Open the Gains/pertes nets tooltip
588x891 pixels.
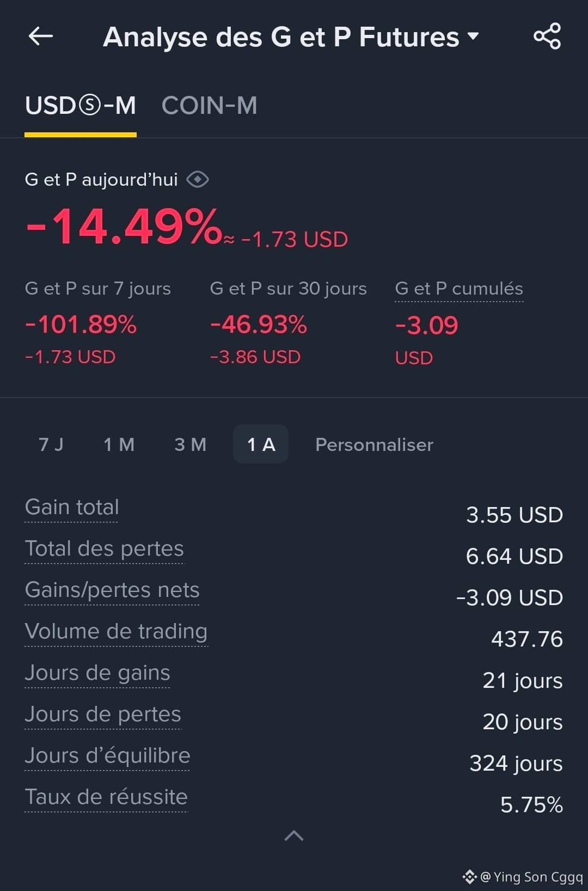point(112,590)
